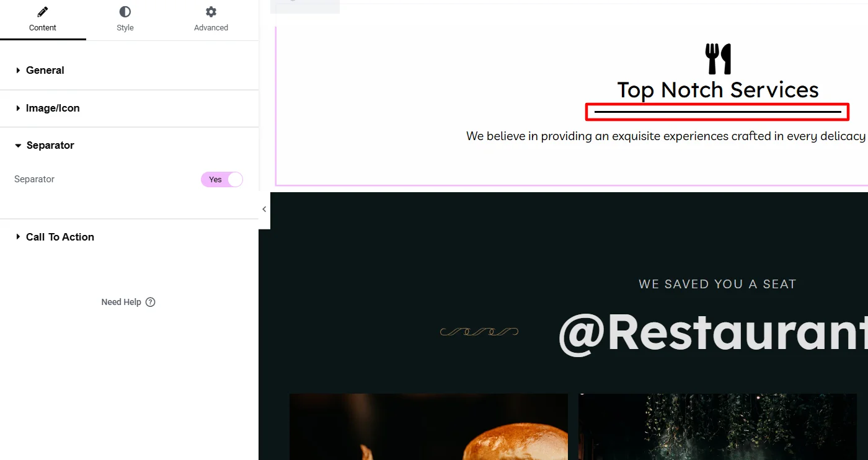Expand the General section
This screenshot has height=460, width=868.
coord(129,71)
